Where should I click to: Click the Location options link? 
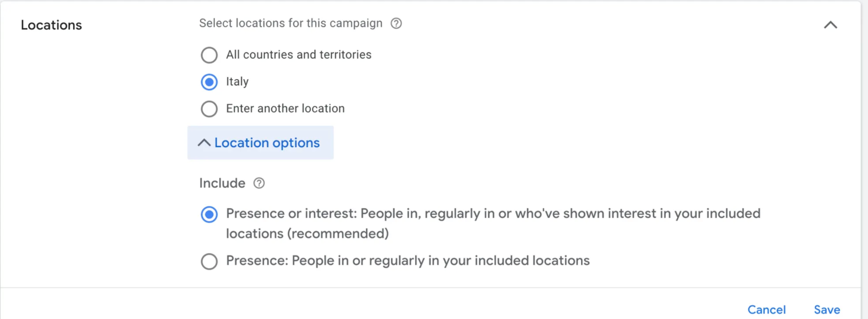coord(266,143)
